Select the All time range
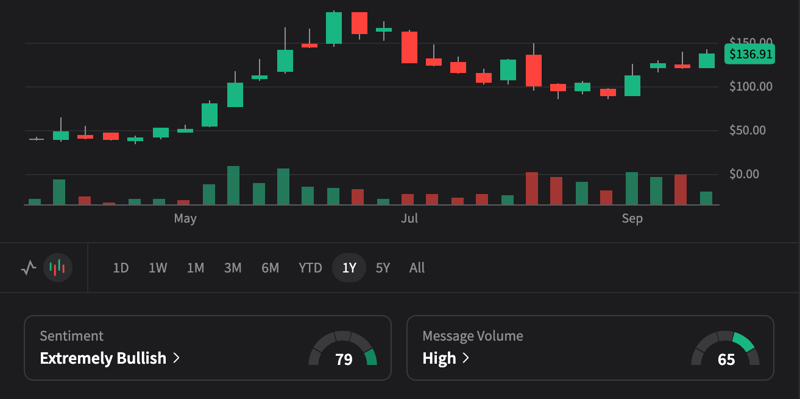Viewport: 800px width, 399px height. (x=417, y=268)
